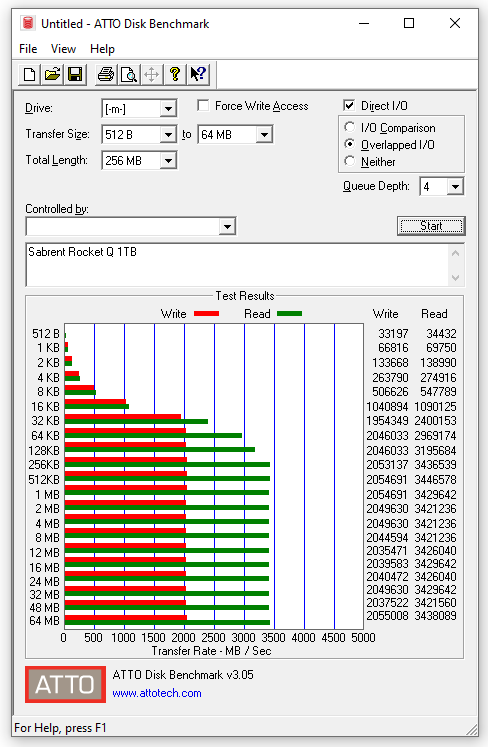Click the green read bar for 64 MB
The width and height of the screenshot is (488, 747).
167,622
